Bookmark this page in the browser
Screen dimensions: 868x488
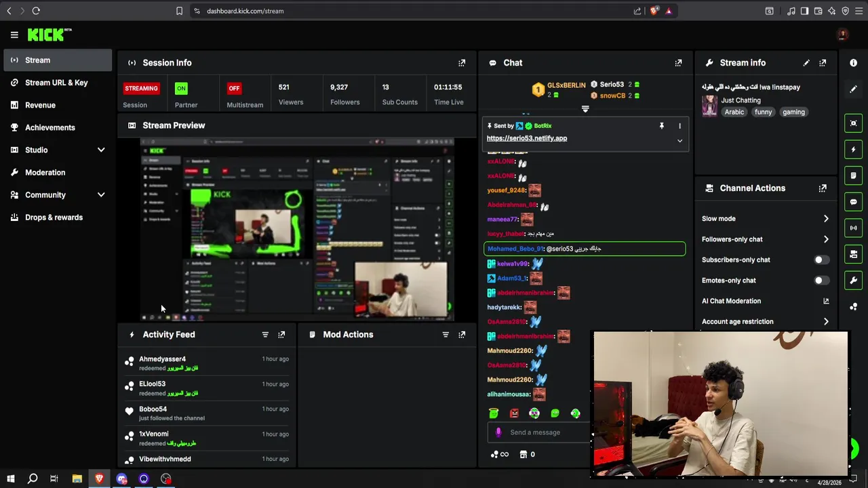(179, 11)
